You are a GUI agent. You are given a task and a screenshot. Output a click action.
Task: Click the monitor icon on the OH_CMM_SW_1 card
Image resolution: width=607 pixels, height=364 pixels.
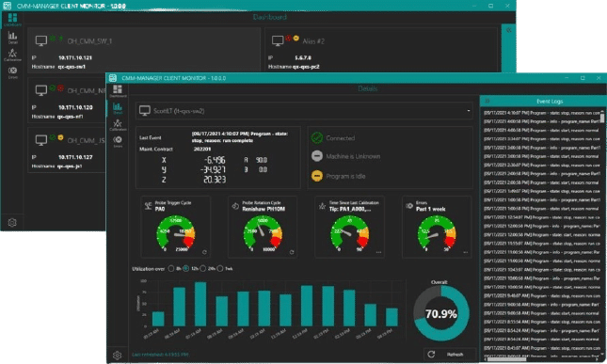click(x=41, y=40)
